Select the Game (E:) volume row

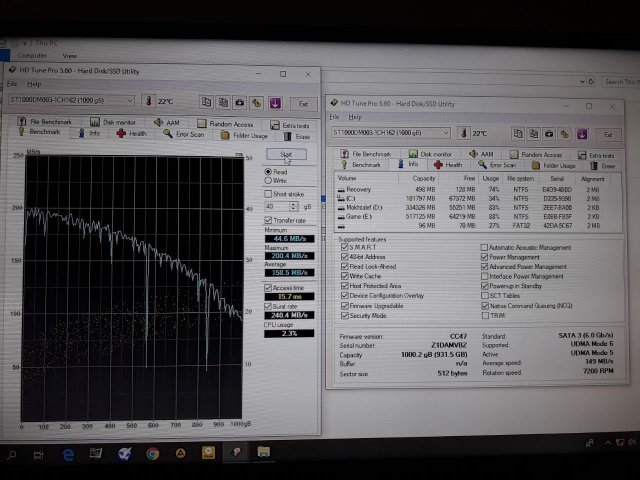click(358, 214)
